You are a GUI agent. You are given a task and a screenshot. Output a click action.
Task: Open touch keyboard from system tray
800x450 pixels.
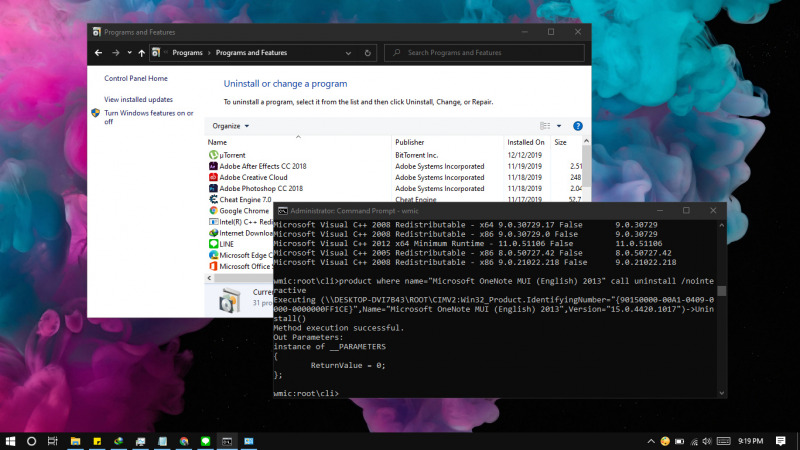pyautogui.click(x=723, y=441)
